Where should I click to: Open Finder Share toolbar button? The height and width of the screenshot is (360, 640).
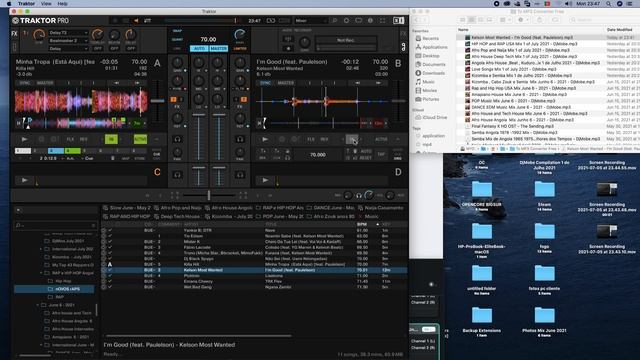click(x=540, y=20)
